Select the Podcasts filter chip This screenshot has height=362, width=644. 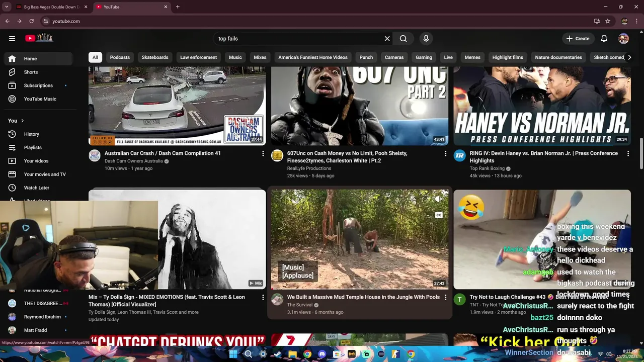120,57
